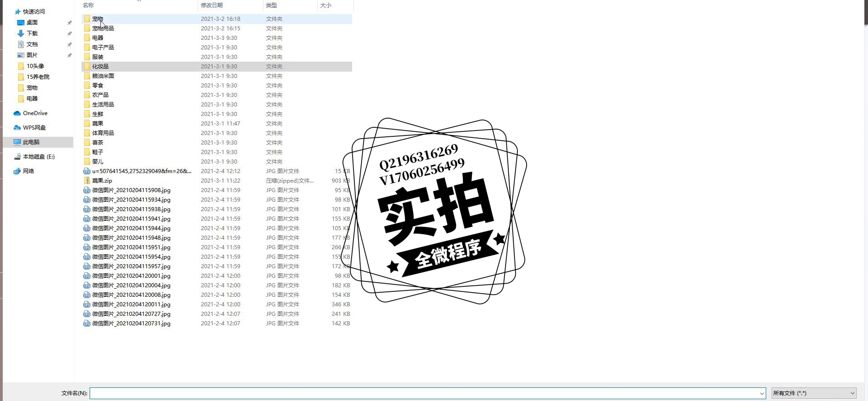This screenshot has width=868, height=401.
Task: Select the 15养老院 folder icon in sidebar
Action: click(20, 77)
